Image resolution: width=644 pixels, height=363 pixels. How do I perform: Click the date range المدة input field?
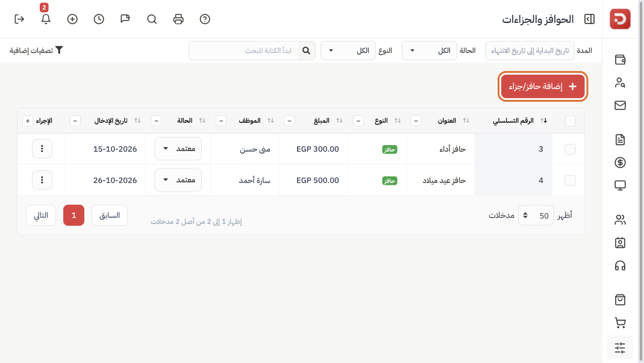click(x=530, y=51)
